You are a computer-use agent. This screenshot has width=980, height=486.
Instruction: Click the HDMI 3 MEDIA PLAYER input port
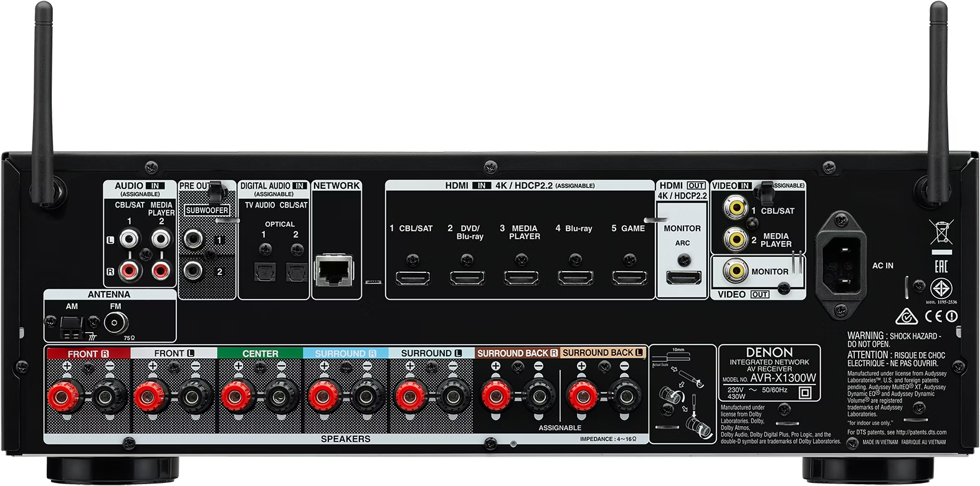point(522,278)
